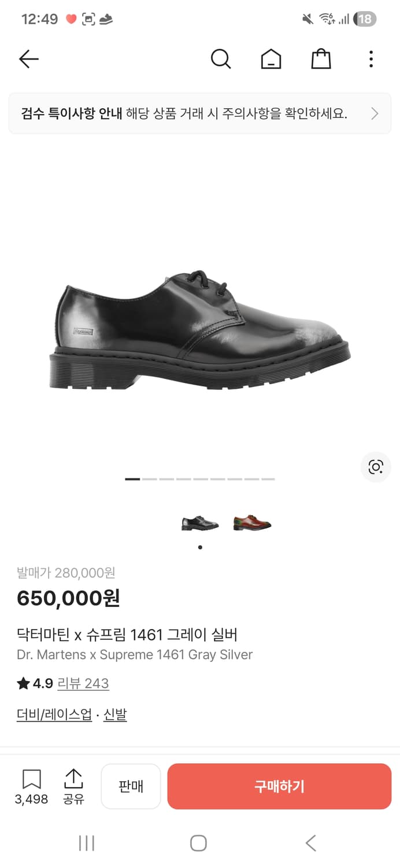Image resolution: width=400 pixels, height=868 pixels.
Task: Expand the 검수 특이사항 안내 chevron
Action: click(375, 113)
